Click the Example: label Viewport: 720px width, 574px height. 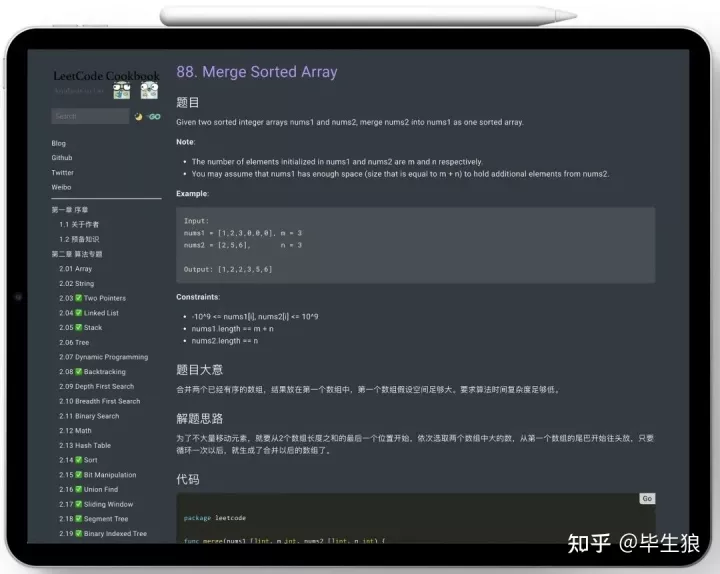[192, 194]
